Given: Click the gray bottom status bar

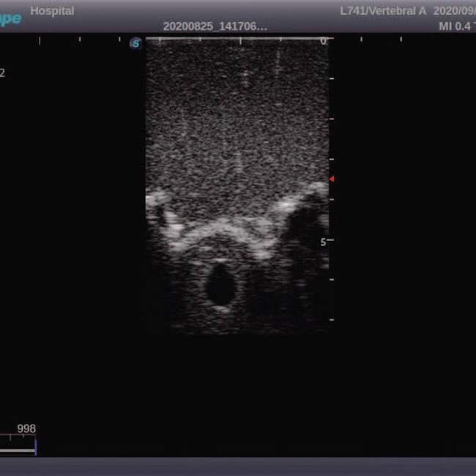Looking at the screenshot, I should 238,466.
